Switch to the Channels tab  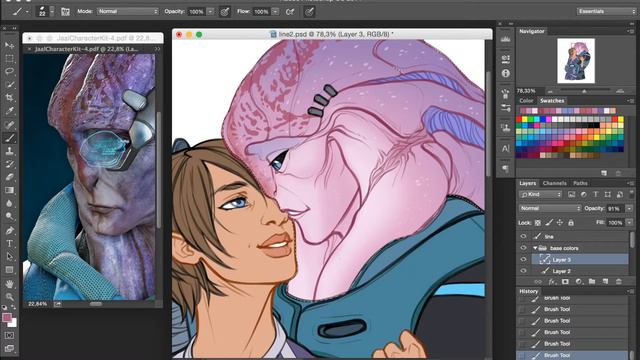554,183
